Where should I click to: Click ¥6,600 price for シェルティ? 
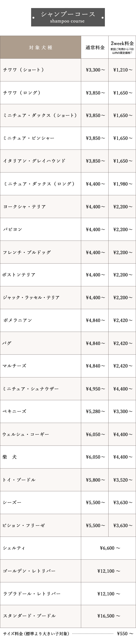tap(110, 548)
